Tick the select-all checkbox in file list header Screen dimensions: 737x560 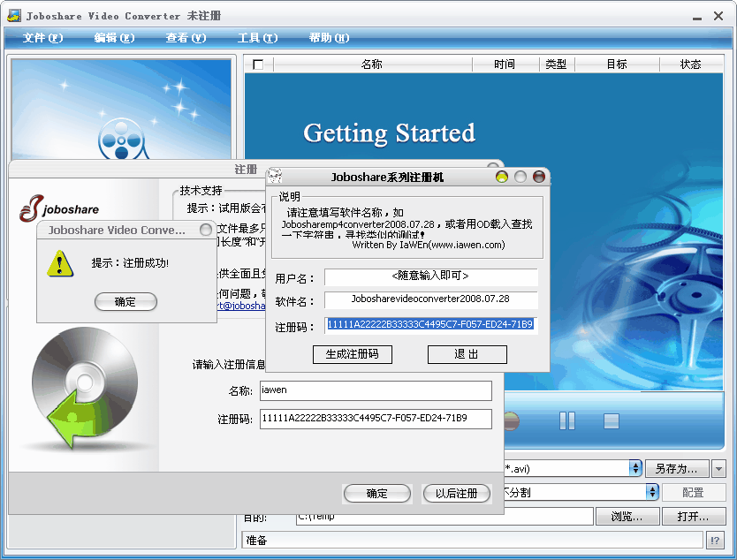click(258, 64)
